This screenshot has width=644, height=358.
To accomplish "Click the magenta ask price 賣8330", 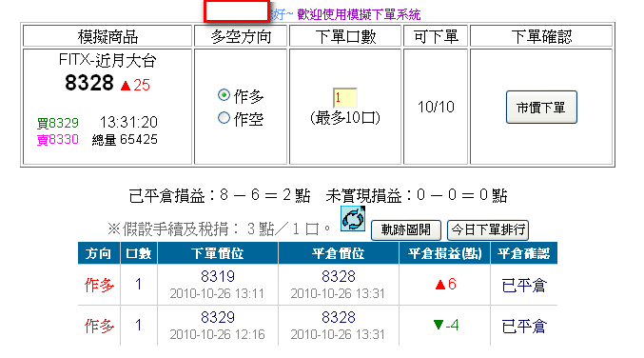I will click(58, 140).
